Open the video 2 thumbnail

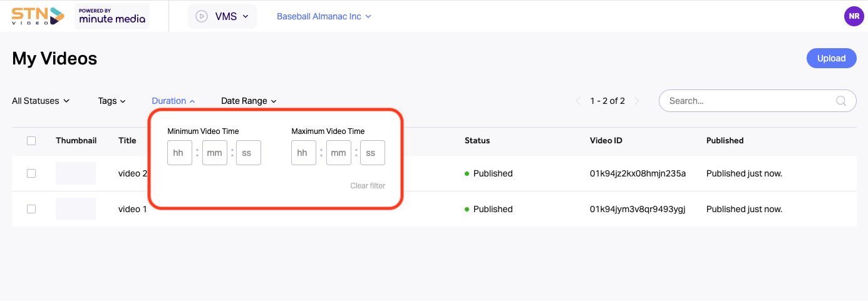(76, 173)
